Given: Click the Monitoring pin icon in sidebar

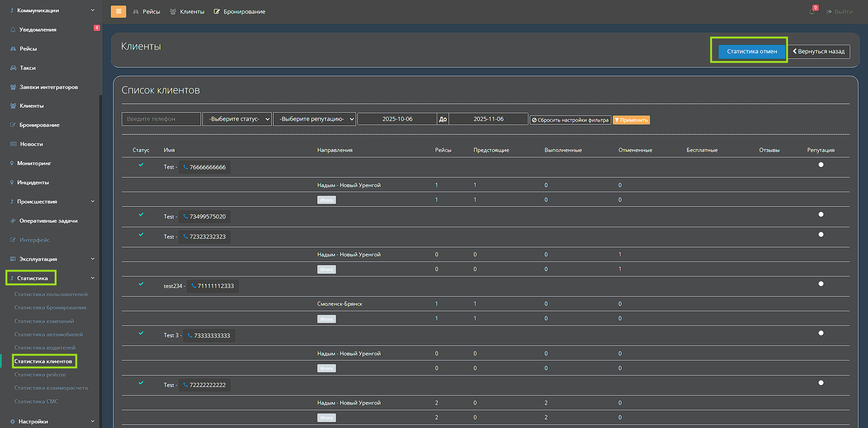Looking at the screenshot, I should point(12,163).
